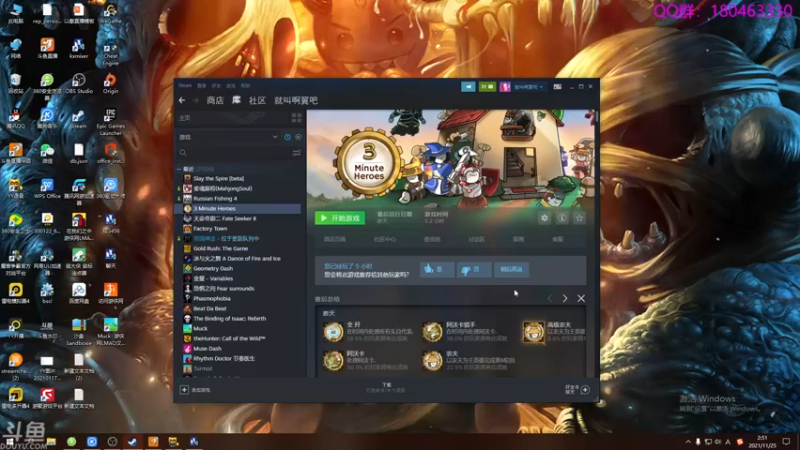Click blue announcements megaphone button

click(x=468, y=87)
